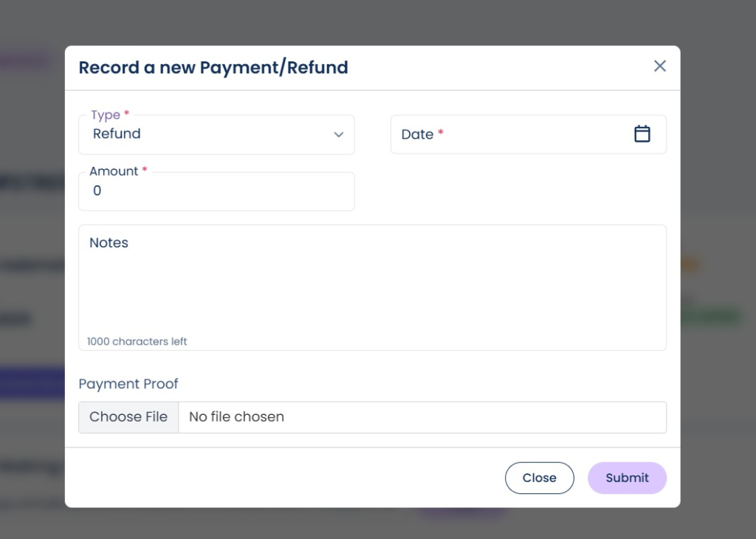
Task: Click the 'No file chosen' text area
Action: (x=236, y=417)
